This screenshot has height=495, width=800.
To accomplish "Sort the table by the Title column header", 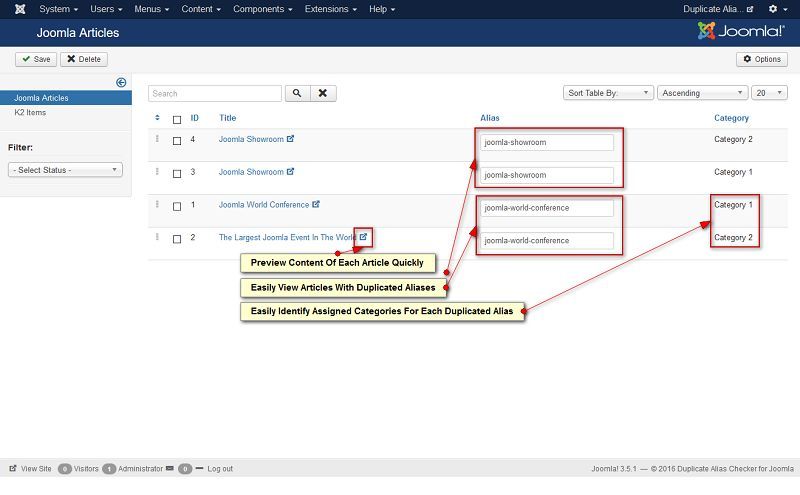I will (228, 118).
